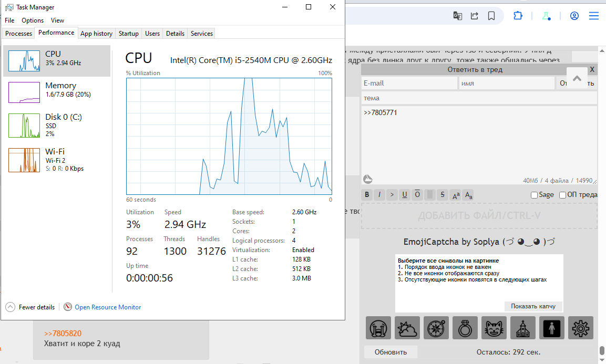Click the scroll-to-top chevron button
The width and height of the screenshot is (606, 364).
pyautogui.click(x=577, y=78)
